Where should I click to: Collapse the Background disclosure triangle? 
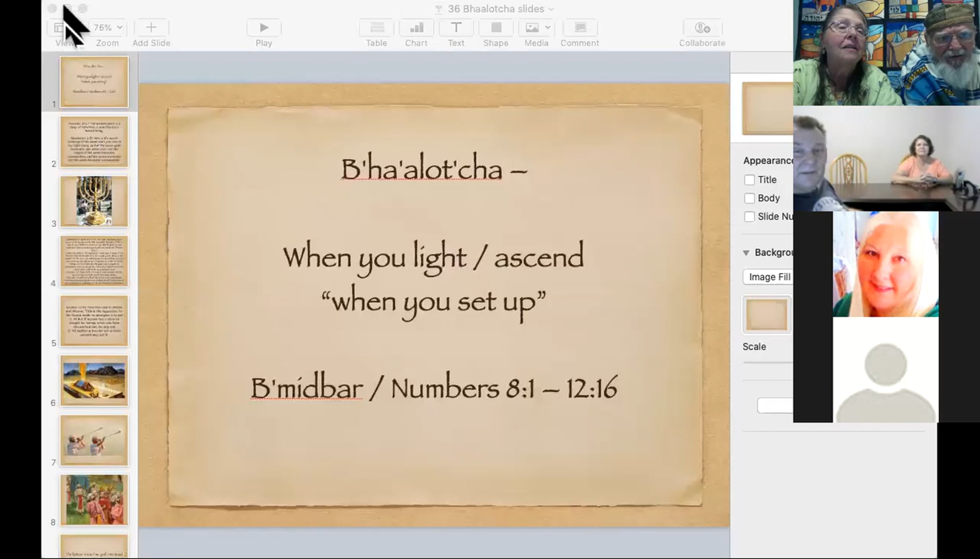(746, 253)
